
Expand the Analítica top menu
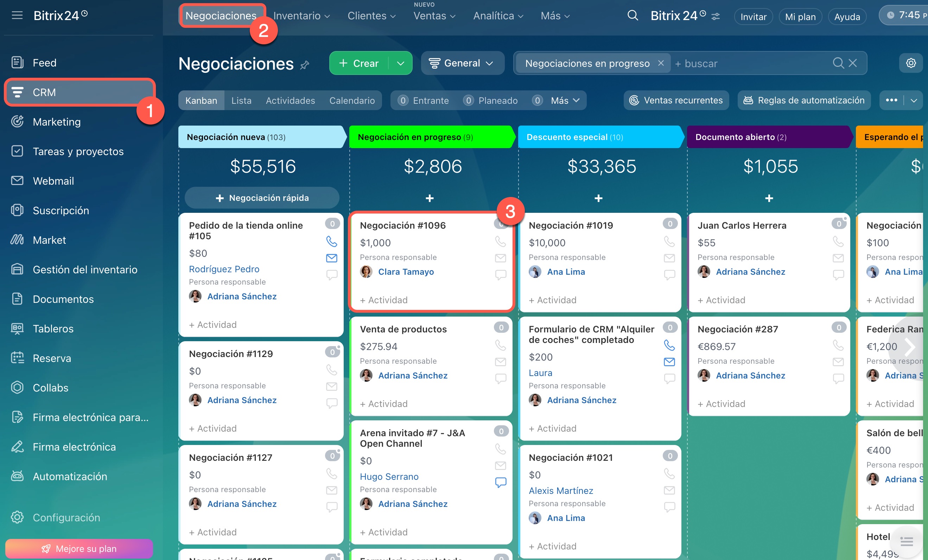click(498, 16)
